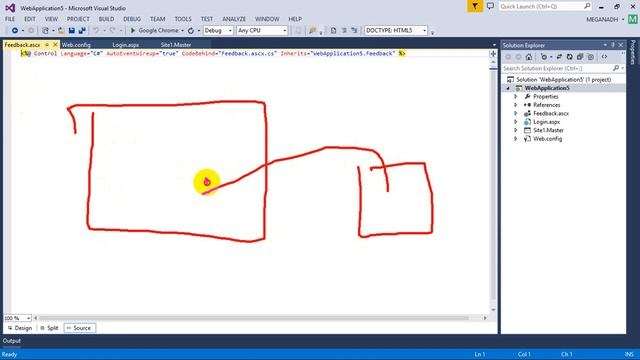Viewport: 640px width, 360px height.
Task: Open the FILE menu
Action: coord(10,19)
